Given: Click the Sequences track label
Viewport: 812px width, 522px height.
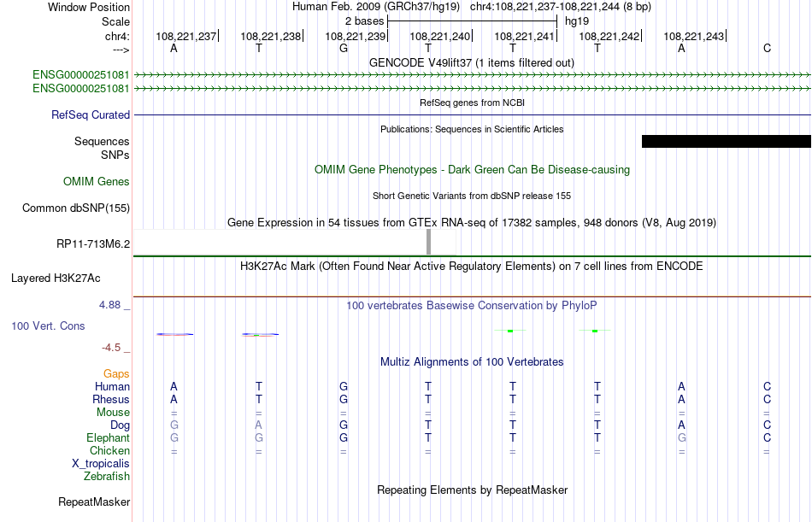Looking at the screenshot, I should click(x=102, y=141).
